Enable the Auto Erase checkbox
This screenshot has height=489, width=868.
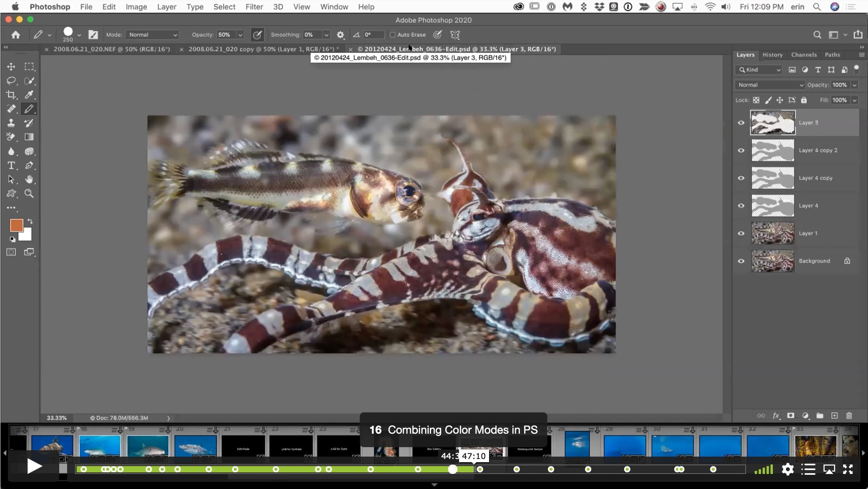coord(392,35)
